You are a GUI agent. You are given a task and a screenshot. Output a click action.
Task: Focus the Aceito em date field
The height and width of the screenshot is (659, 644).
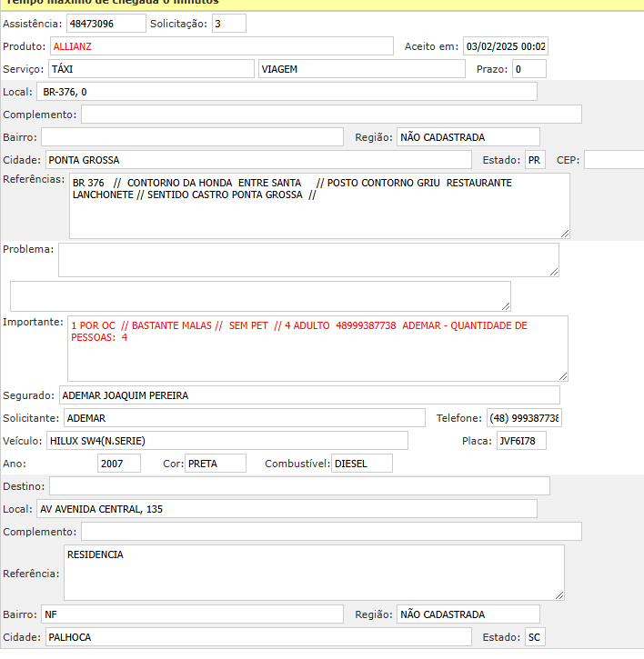[505, 46]
